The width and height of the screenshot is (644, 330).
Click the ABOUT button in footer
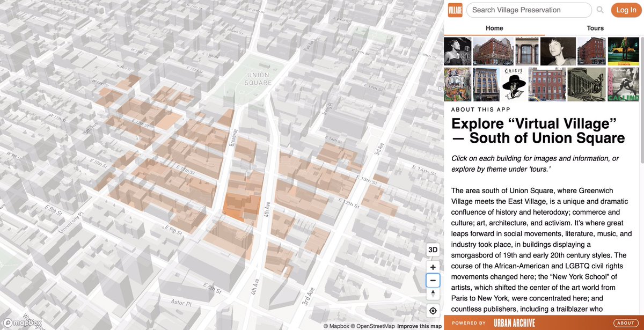click(626, 323)
